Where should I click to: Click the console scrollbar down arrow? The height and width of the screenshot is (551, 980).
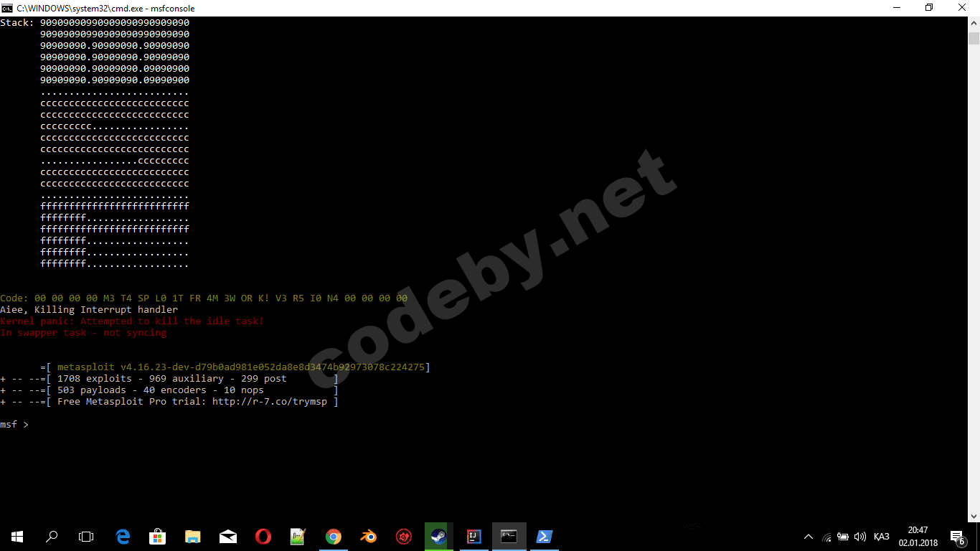[x=974, y=516]
